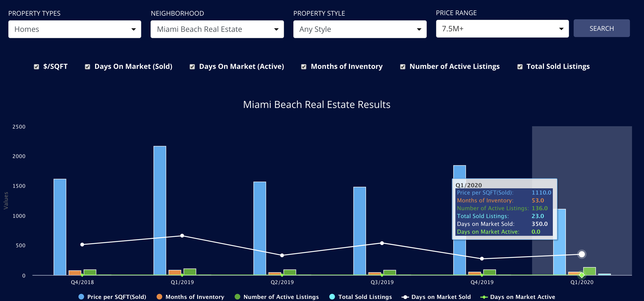Click Q4/2018 orange months of inventory bar
Screen dimensions: 644x301
click(75, 273)
